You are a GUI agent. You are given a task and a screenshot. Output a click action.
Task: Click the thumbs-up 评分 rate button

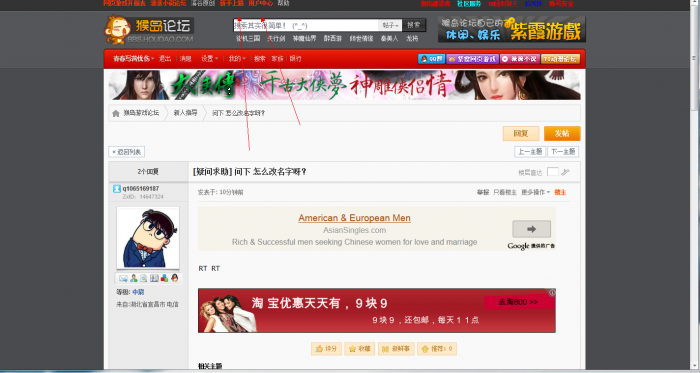point(326,349)
